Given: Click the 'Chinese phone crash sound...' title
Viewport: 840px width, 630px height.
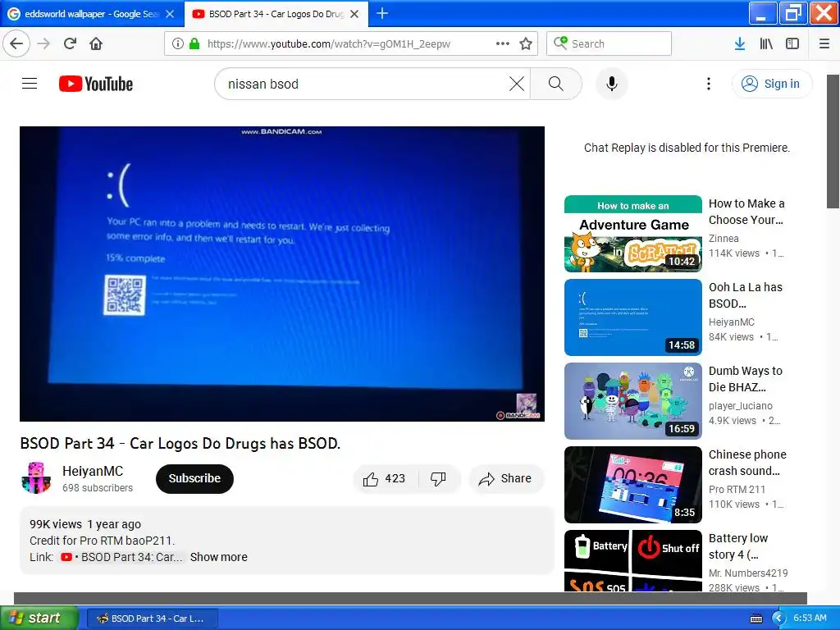Looking at the screenshot, I should click(x=747, y=463).
